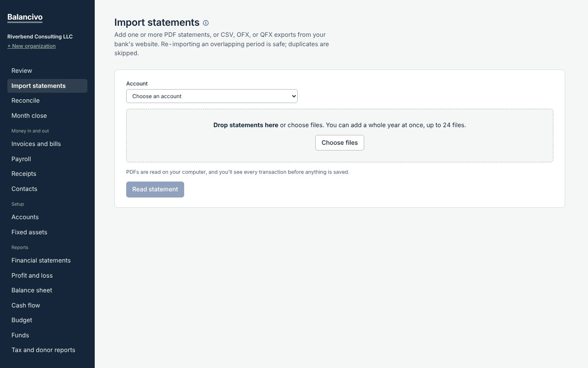This screenshot has height=368, width=588.
Task: Expand the Choose an account dropdown
Action: [212, 96]
